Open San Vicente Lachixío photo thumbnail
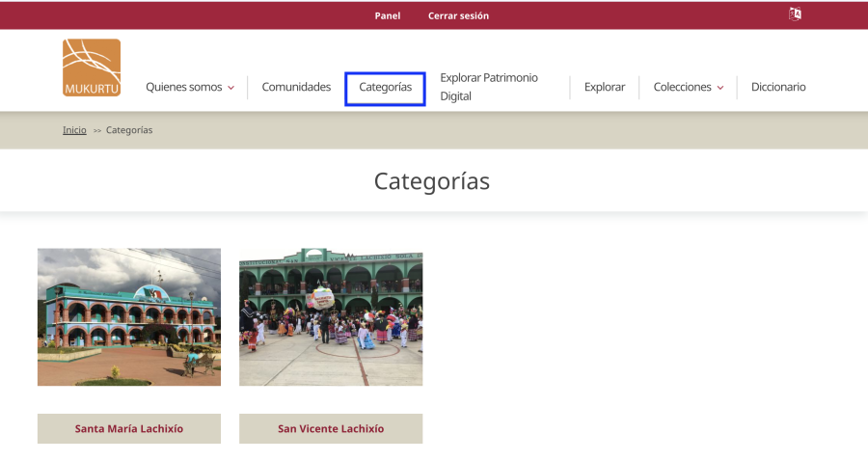Image resolution: width=868 pixels, height=461 pixels. click(331, 317)
